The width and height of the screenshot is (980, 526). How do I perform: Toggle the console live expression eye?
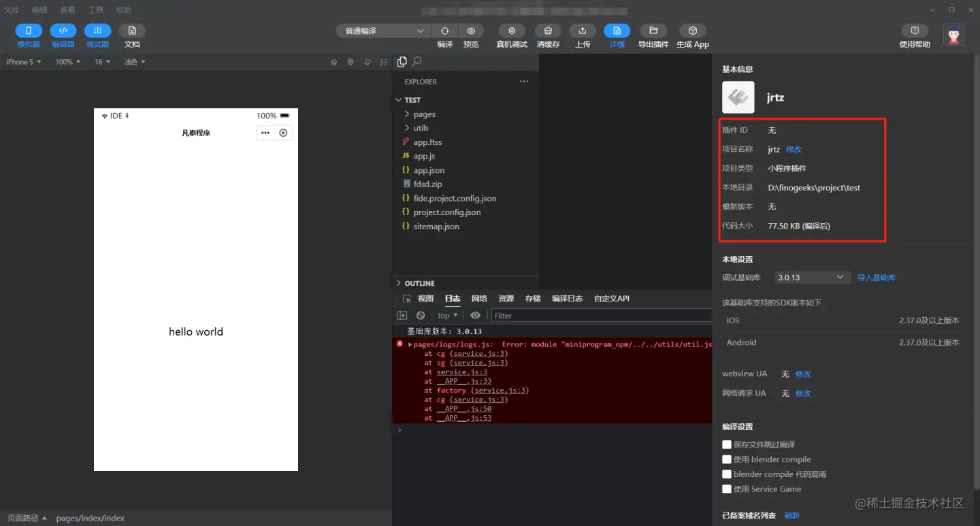(475, 315)
